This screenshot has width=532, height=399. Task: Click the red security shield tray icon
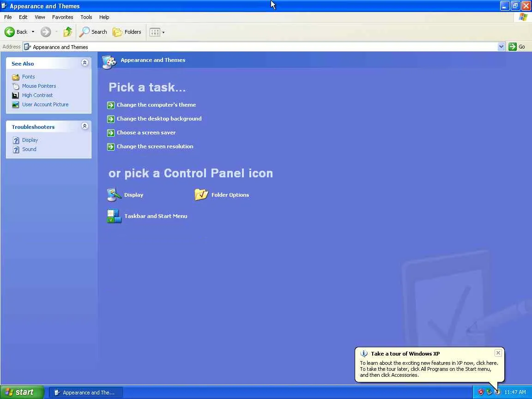point(481,392)
